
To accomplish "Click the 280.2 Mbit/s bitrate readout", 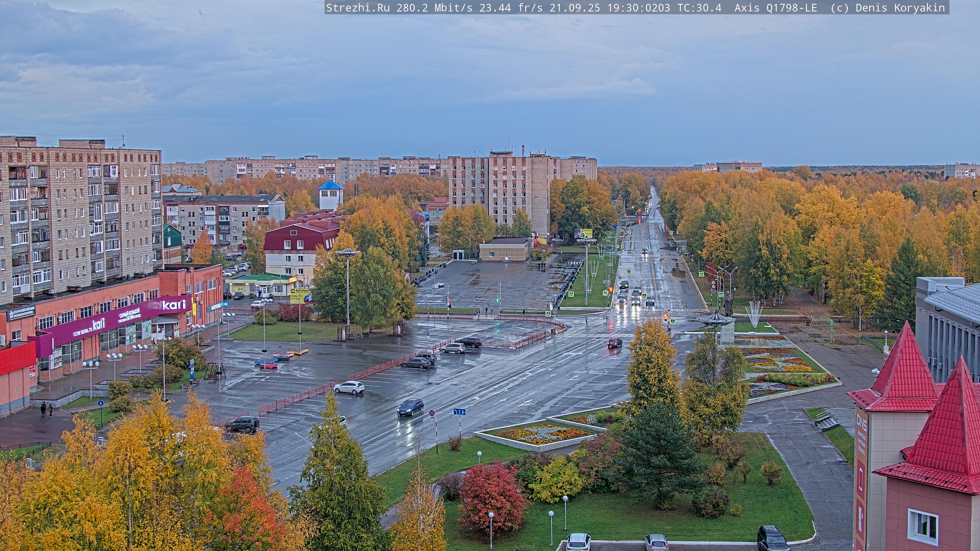I will (434, 8).
